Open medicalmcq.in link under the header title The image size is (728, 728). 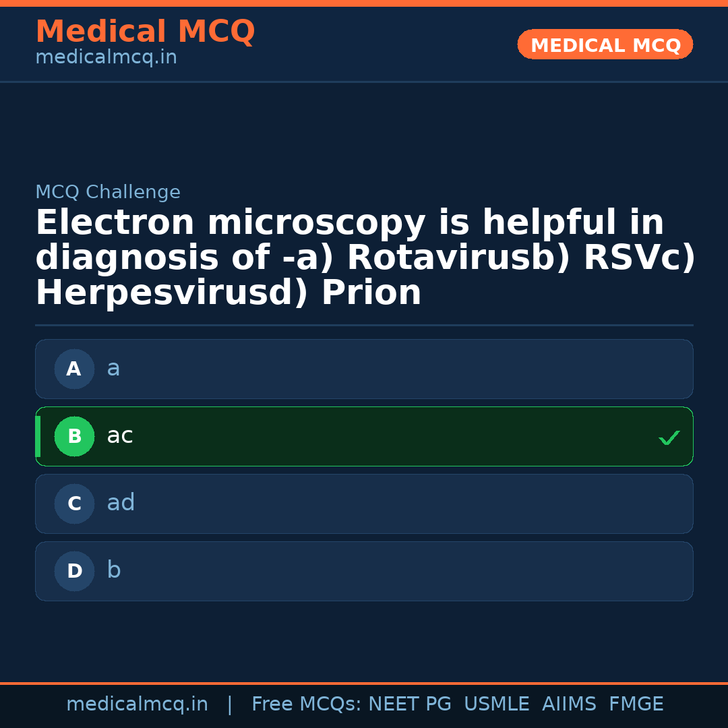click(106, 58)
